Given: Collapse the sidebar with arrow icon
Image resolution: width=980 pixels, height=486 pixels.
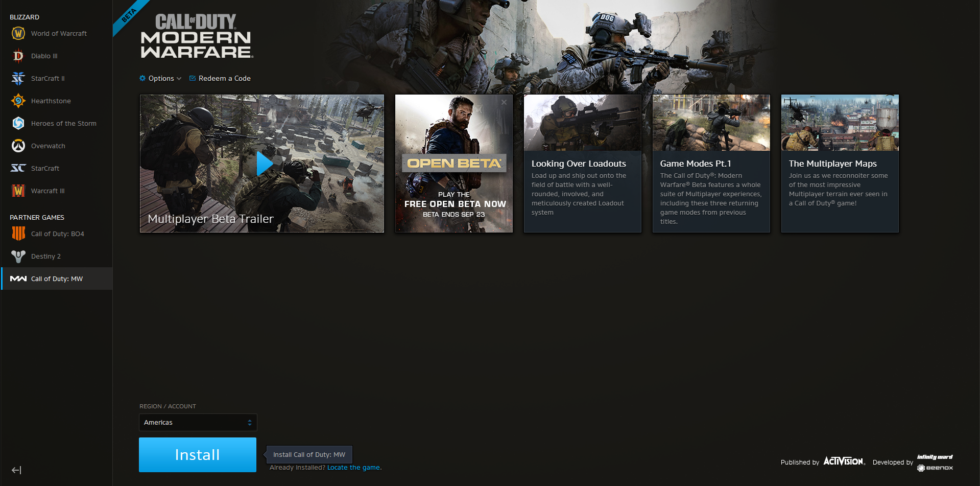Looking at the screenshot, I should pos(16,470).
